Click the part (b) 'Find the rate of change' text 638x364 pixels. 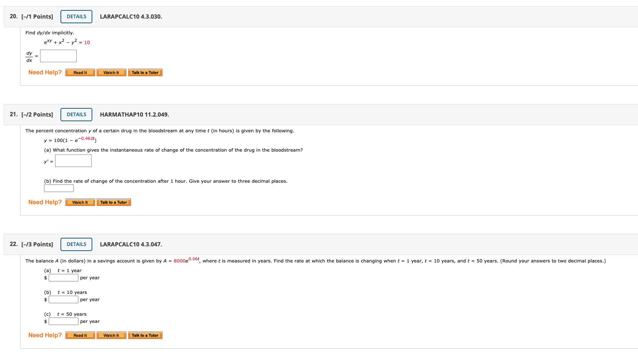tap(166, 181)
